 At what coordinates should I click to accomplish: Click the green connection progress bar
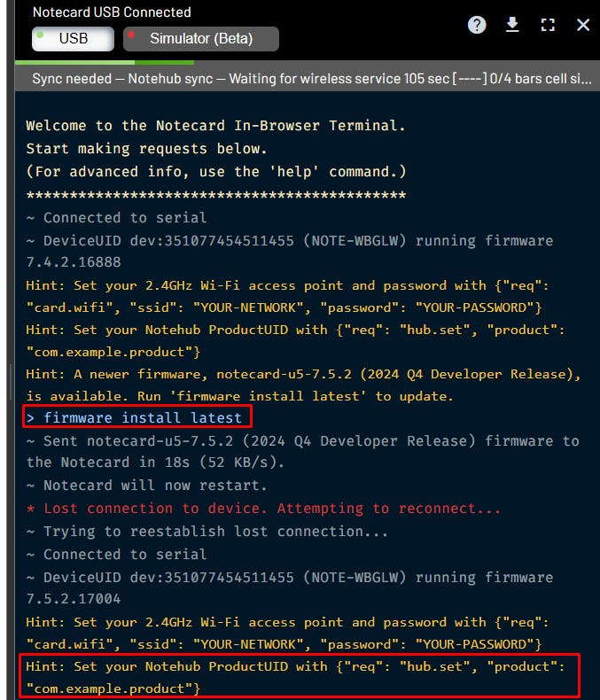(x=105, y=63)
